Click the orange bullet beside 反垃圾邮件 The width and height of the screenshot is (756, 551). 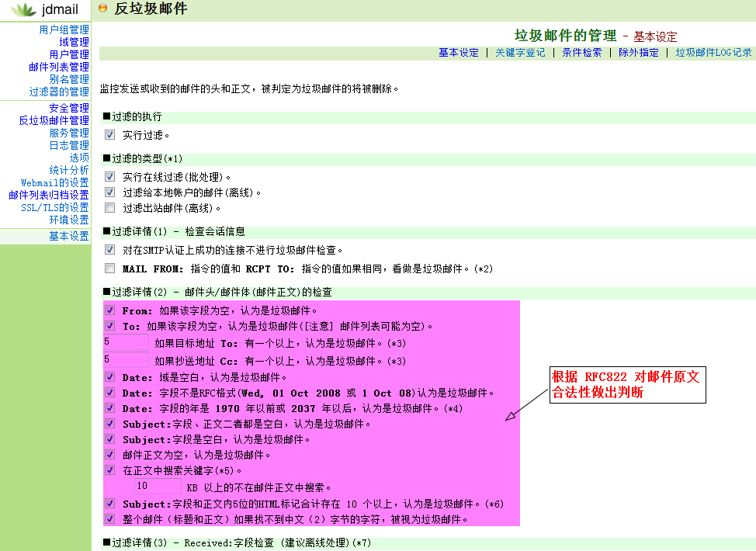102,8
